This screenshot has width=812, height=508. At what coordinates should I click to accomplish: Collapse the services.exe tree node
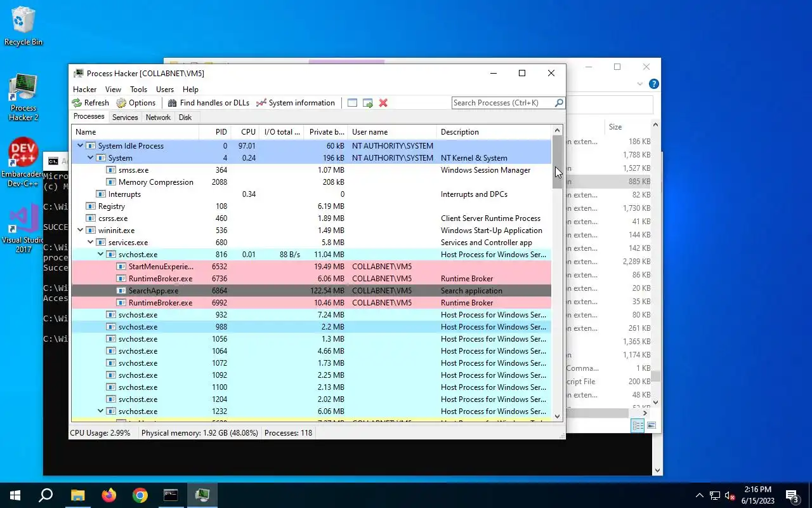(x=90, y=243)
